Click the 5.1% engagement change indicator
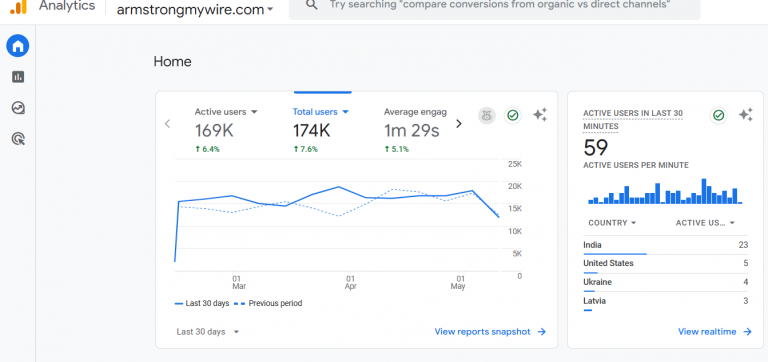 (x=397, y=149)
